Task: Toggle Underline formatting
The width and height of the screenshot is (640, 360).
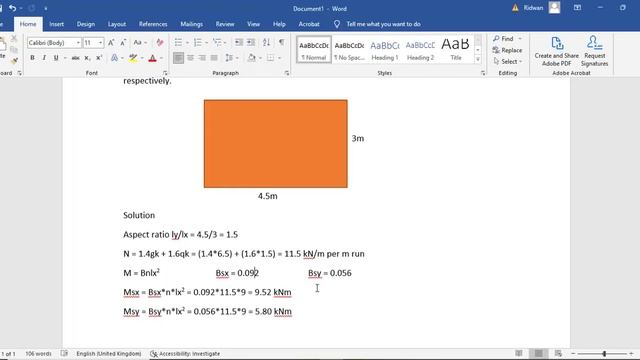Action: click(x=56, y=58)
